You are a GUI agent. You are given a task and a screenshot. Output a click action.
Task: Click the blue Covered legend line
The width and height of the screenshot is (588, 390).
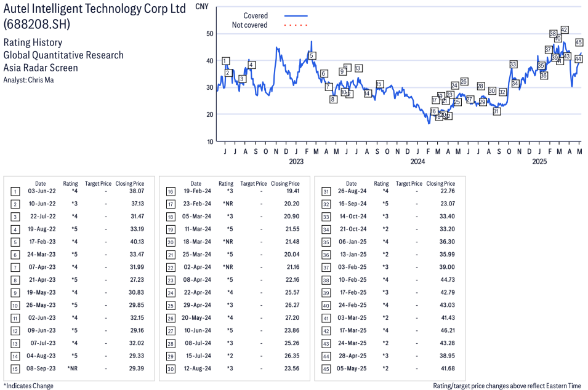[296, 16]
